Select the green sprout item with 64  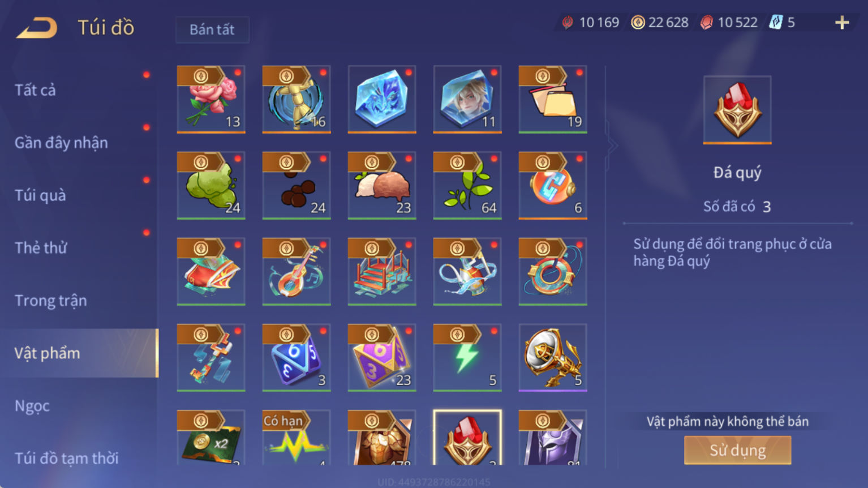[467, 185]
